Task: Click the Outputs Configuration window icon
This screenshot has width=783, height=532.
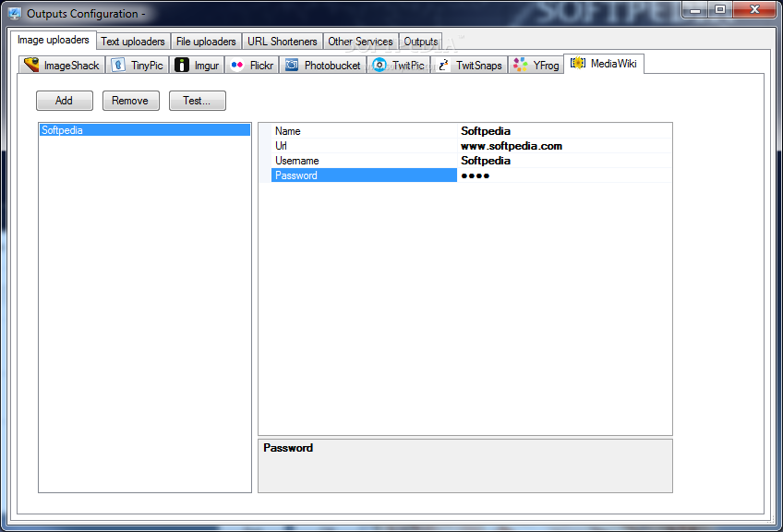Action: pyautogui.click(x=15, y=14)
